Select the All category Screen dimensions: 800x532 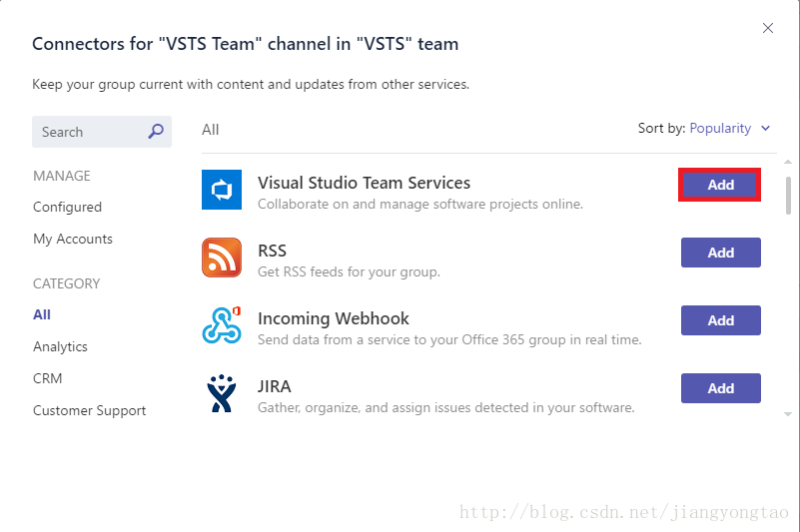pos(42,314)
